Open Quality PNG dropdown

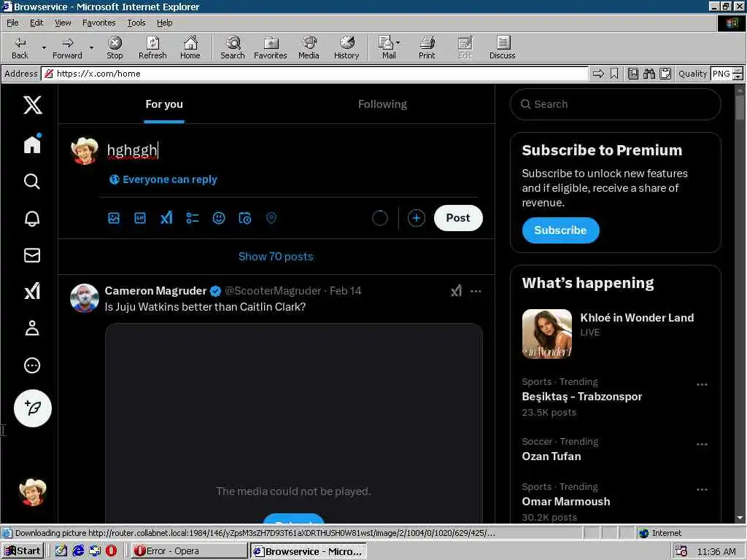738,74
